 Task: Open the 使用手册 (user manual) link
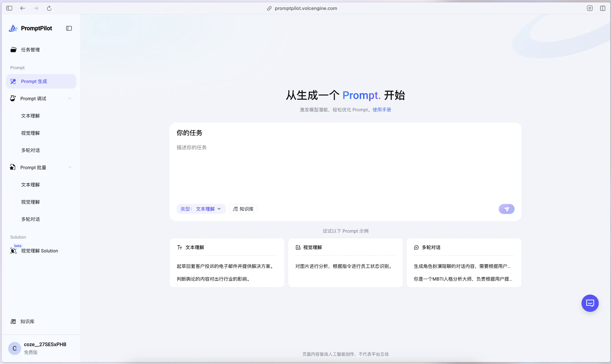tap(382, 110)
